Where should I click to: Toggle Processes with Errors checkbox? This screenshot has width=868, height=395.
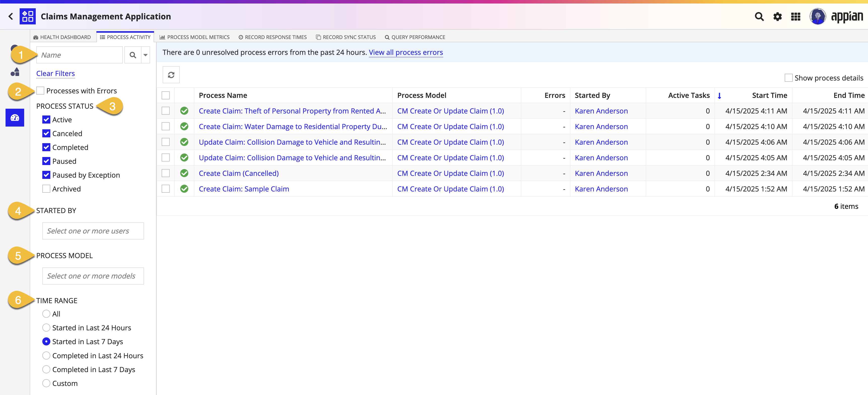coord(41,91)
